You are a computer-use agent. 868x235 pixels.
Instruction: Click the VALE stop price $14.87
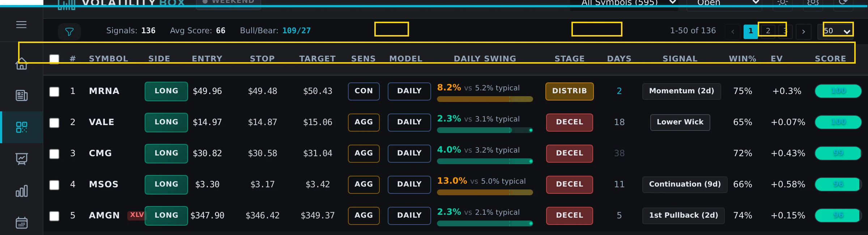click(x=263, y=123)
